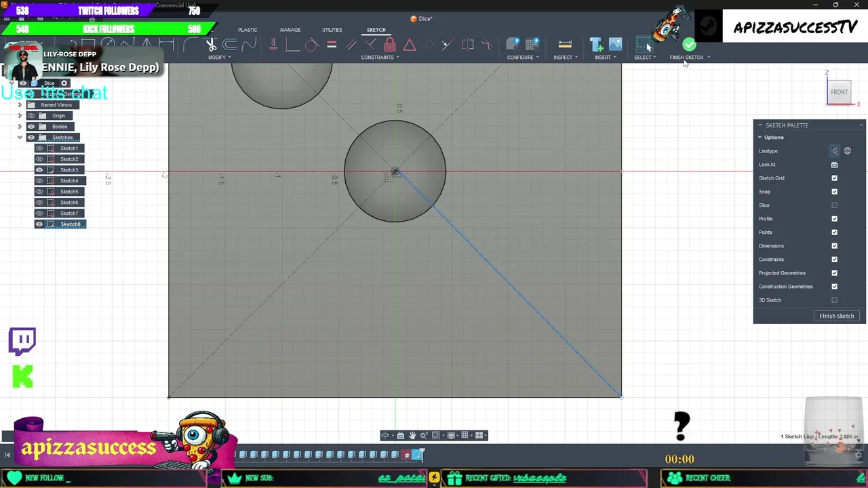Apply the Parallel constraint icon
Image resolution: width=868 pixels, height=488 pixels.
click(351, 45)
